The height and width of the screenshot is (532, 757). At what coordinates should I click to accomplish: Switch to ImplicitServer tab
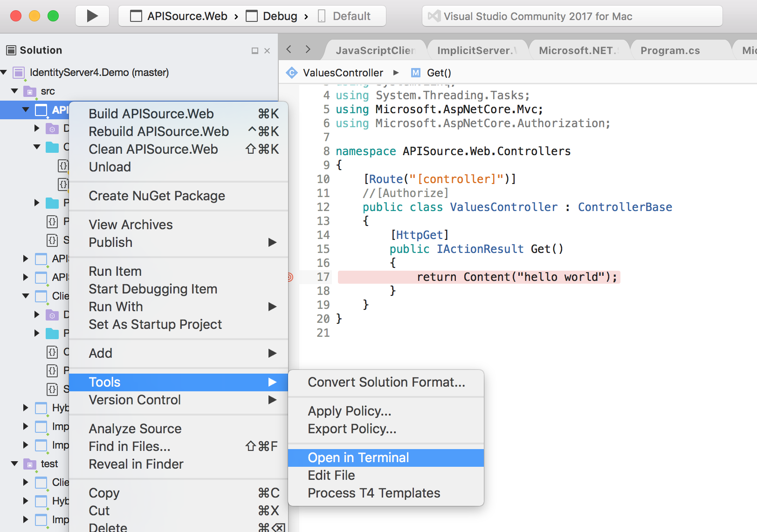click(477, 50)
